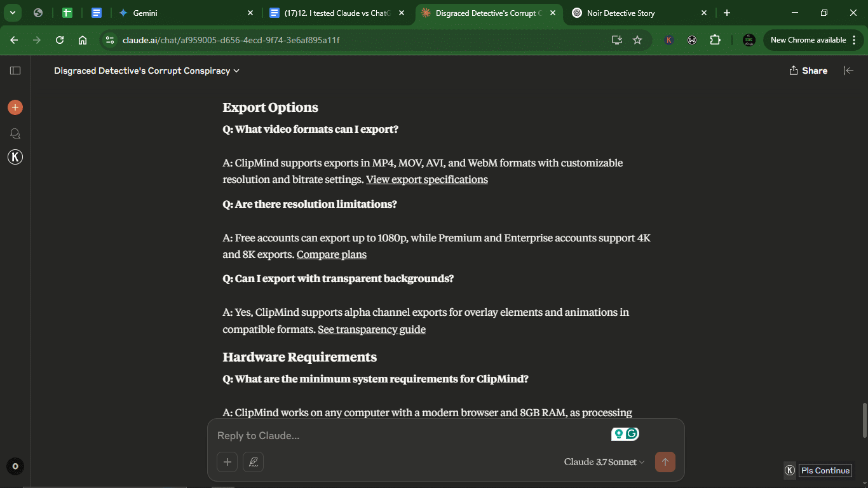Click the send arrow button

[x=665, y=462]
